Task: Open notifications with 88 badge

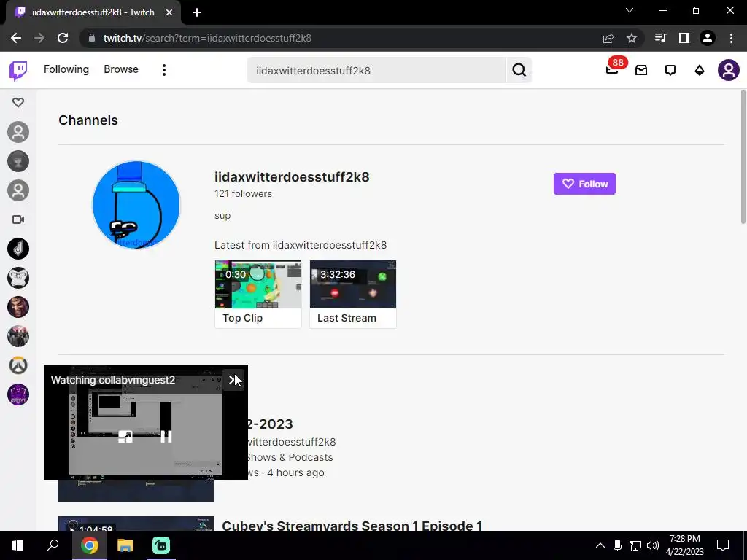Action: [612, 69]
